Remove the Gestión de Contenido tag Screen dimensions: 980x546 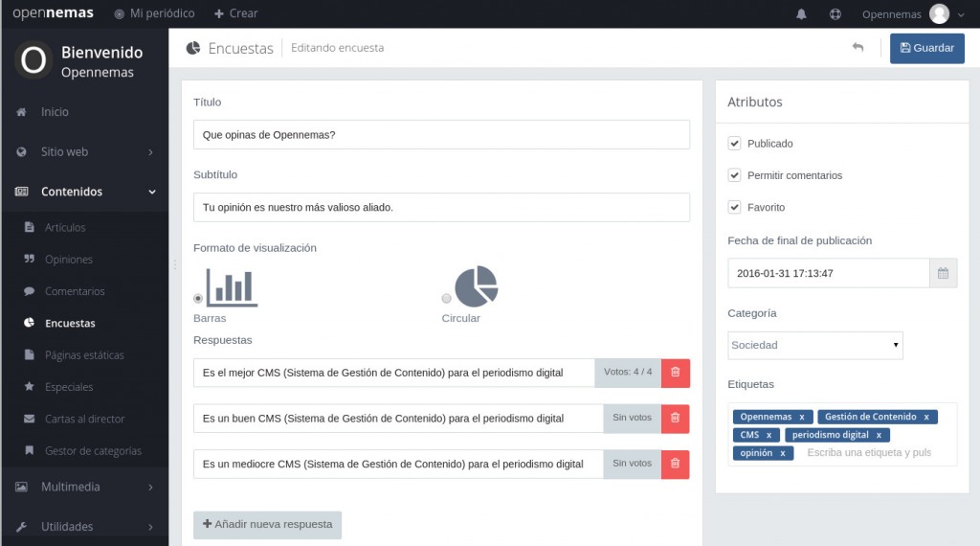point(926,417)
